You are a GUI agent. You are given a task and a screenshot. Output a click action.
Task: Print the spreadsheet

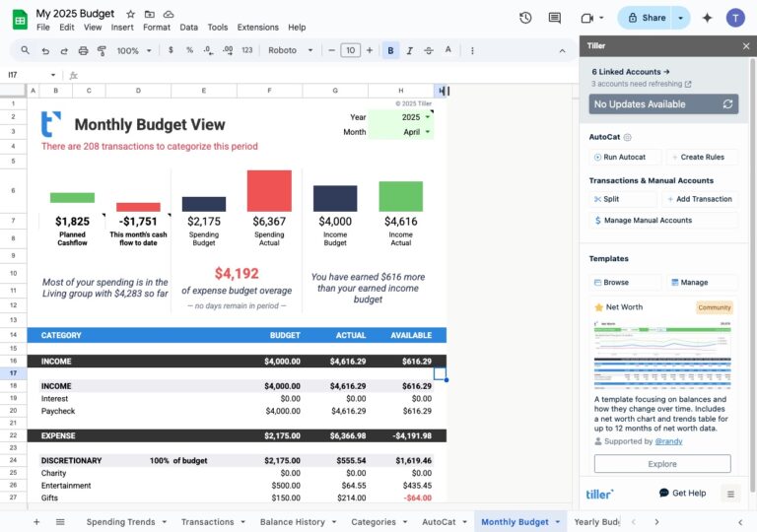click(83, 50)
